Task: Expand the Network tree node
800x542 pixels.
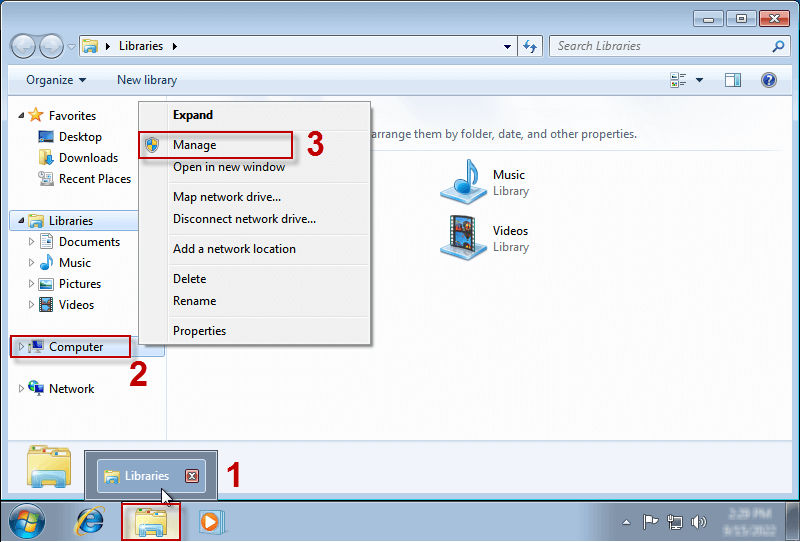Action: [x=21, y=388]
